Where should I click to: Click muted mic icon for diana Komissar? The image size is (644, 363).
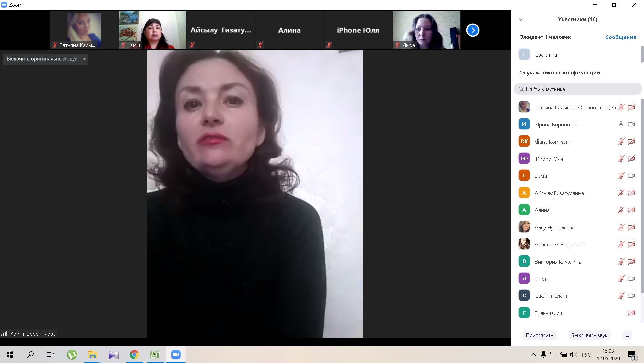(621, 142)
